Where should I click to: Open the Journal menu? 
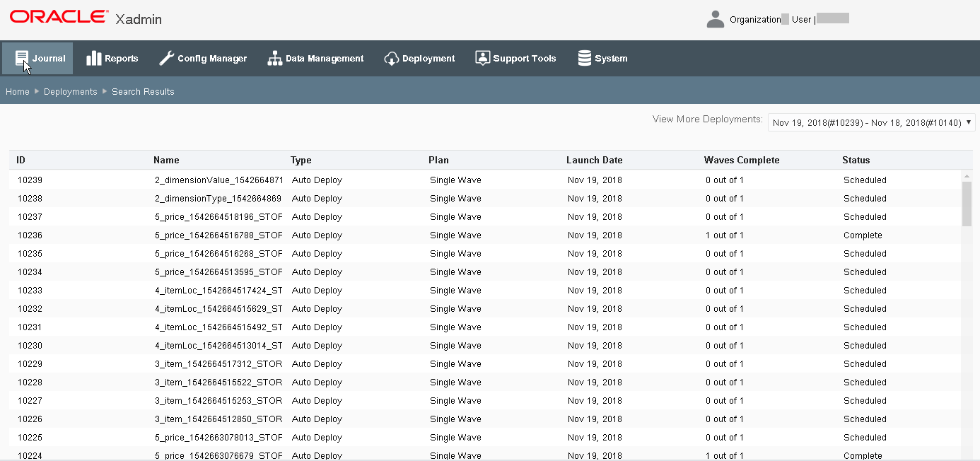pos(37,58)
